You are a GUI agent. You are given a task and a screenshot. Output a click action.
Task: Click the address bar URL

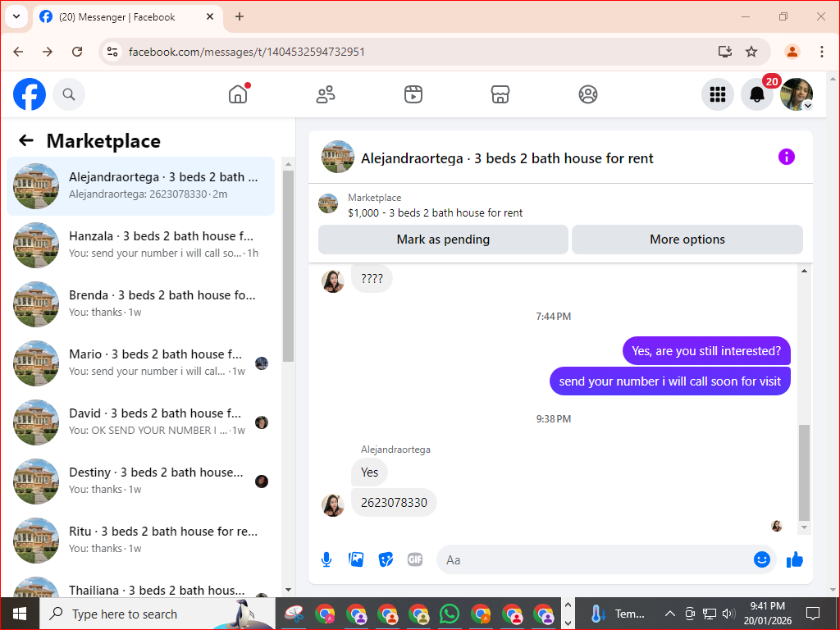coord(246,52)
